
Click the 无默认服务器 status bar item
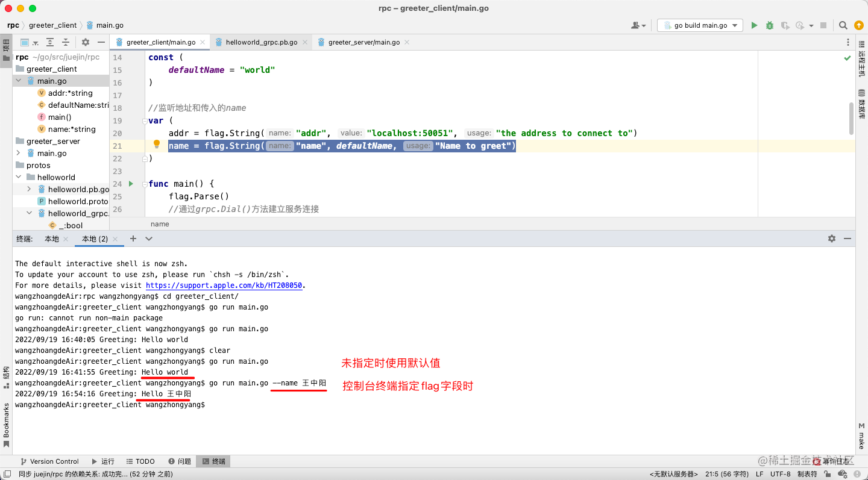click(x=674, y=474)
